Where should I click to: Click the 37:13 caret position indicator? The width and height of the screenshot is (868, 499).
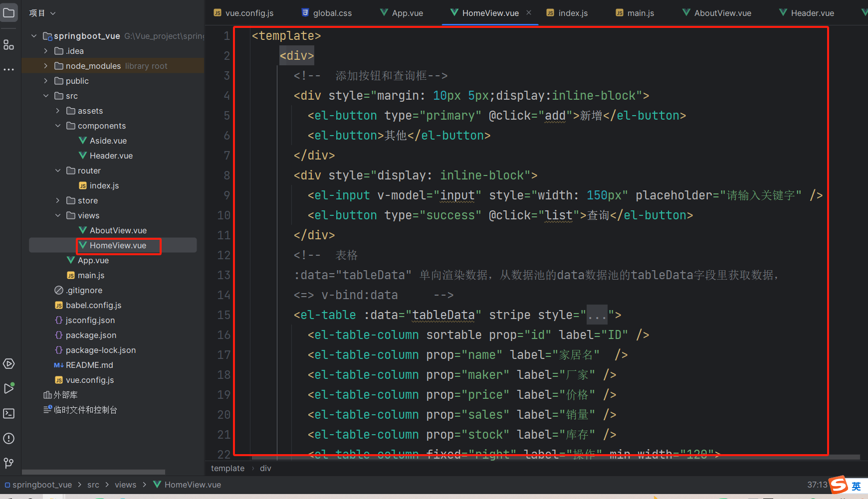(817, 485)
